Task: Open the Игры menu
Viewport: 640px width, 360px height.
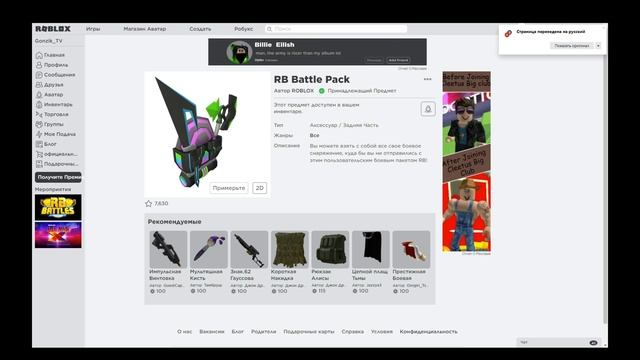Action: [x=93, y=29]
